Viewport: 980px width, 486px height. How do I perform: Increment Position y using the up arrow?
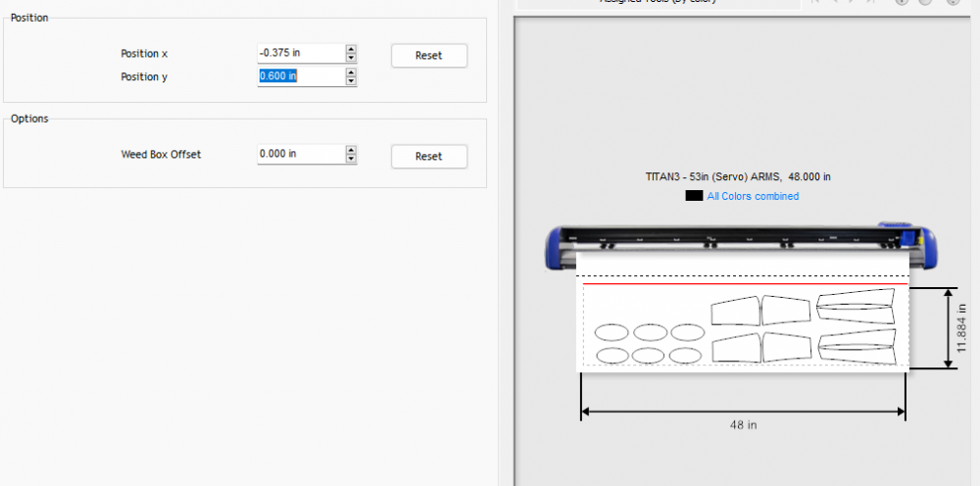tap(351, 72)
